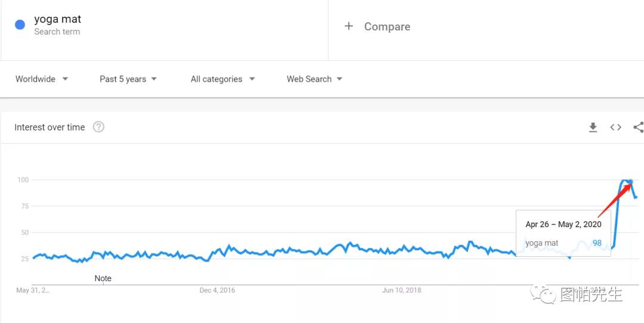Open the Past 5 years dropdown
The image size is (644, 323).
(128, 79)
